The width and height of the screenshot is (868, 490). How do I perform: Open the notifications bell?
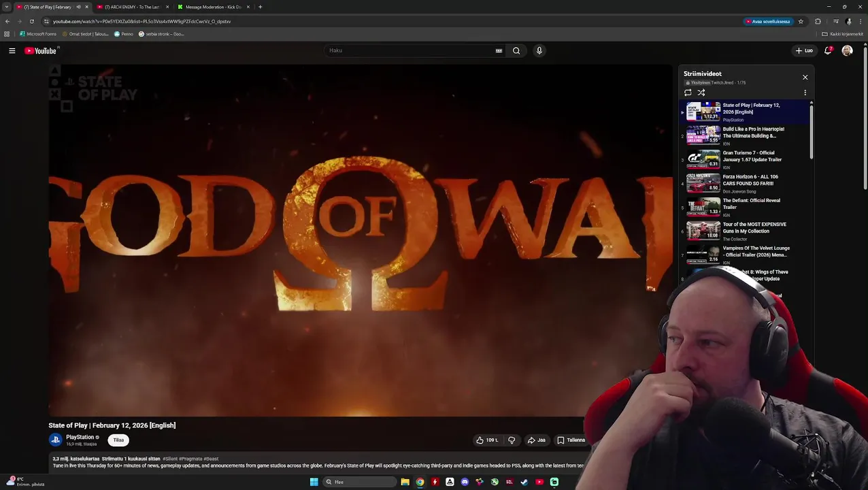click(828, 50)
